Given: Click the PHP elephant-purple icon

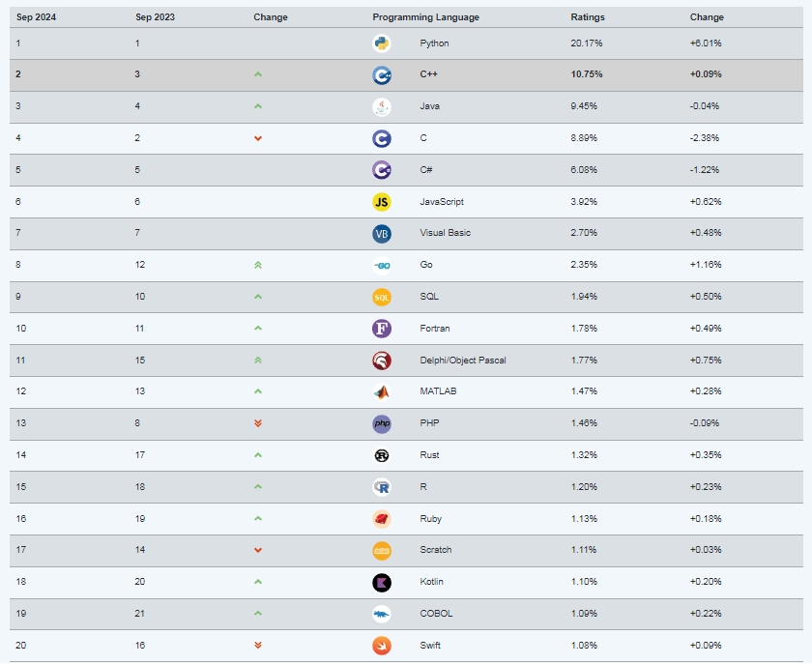Looking at the screenshot, I should pos(382,424).
